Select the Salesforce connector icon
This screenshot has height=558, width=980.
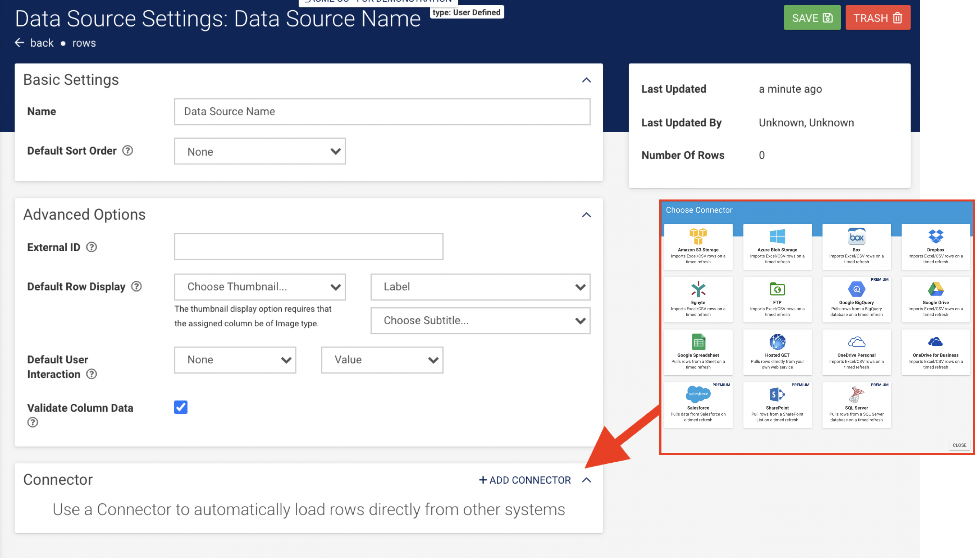tap(698, 394)
